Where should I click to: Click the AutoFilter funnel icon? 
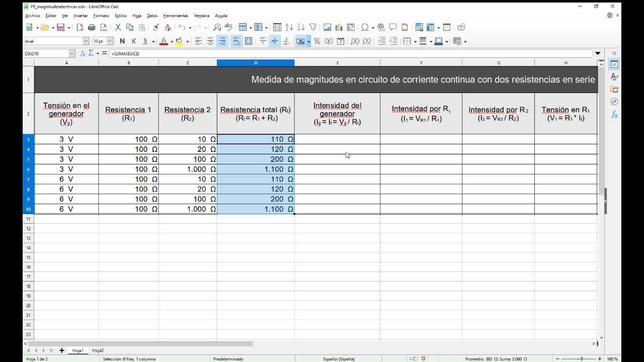point(313,27)
